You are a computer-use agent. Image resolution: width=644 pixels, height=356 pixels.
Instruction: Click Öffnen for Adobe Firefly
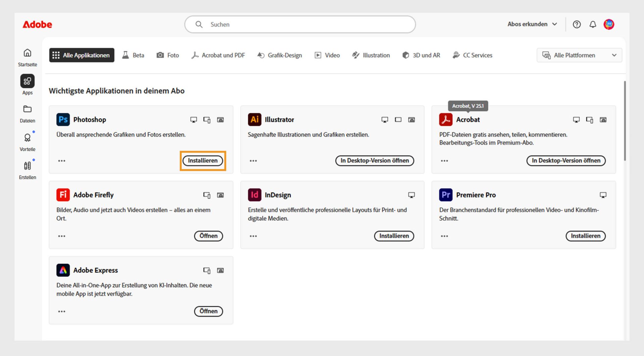pyautogui.click(x=208, y=236)
